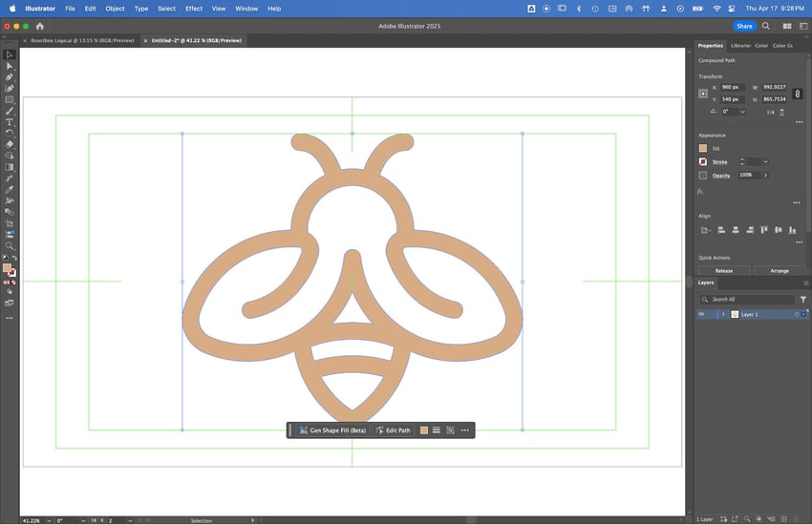This screenshot has height=524, width=812.
Task: Open more options in contextual task bar
Action: [x=465, y=430]
